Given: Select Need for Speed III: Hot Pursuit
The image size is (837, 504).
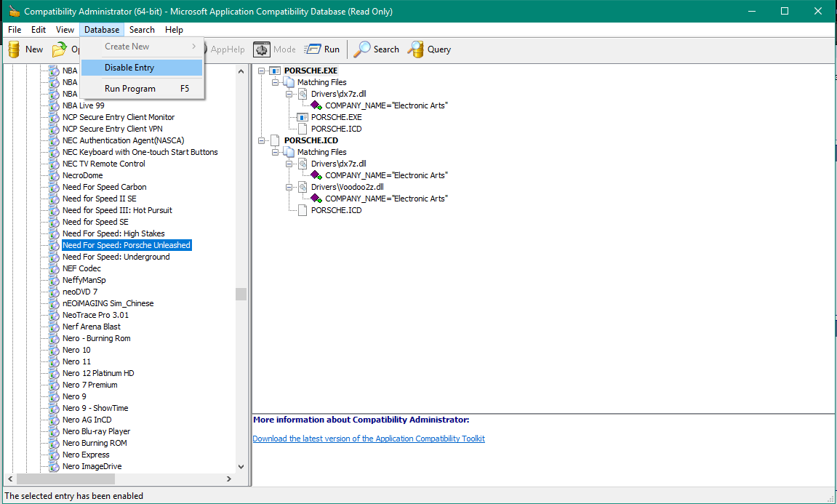Looking at the screenshot, I should [x=117, y=210].
